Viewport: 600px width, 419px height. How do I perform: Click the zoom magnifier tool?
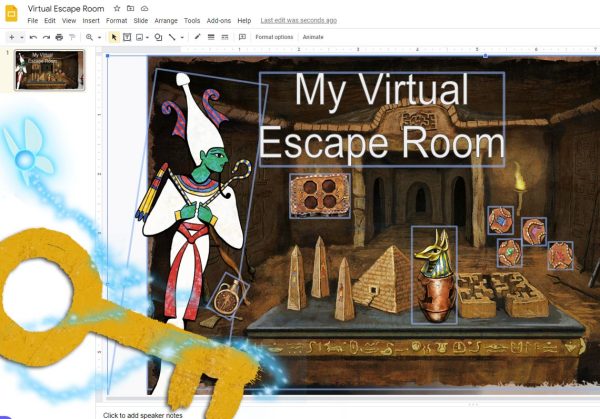coord(89,37)
